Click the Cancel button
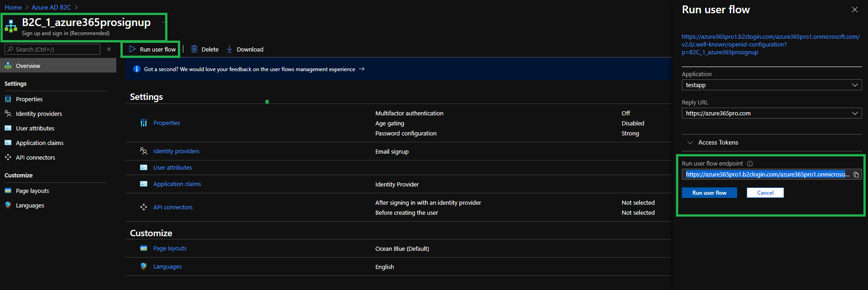The image size is (868, 290). (765, 193)
